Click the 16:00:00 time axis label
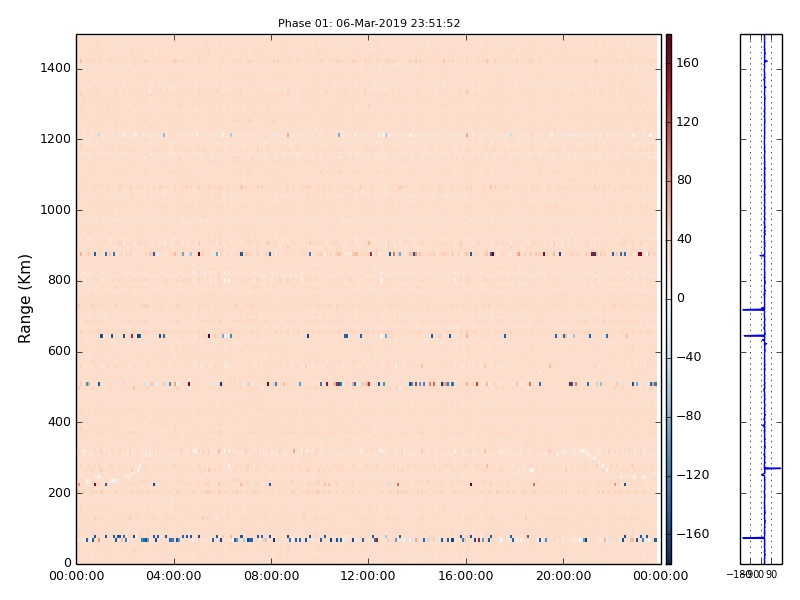Screen dimensions: 800x600 [x=466, y=577]
